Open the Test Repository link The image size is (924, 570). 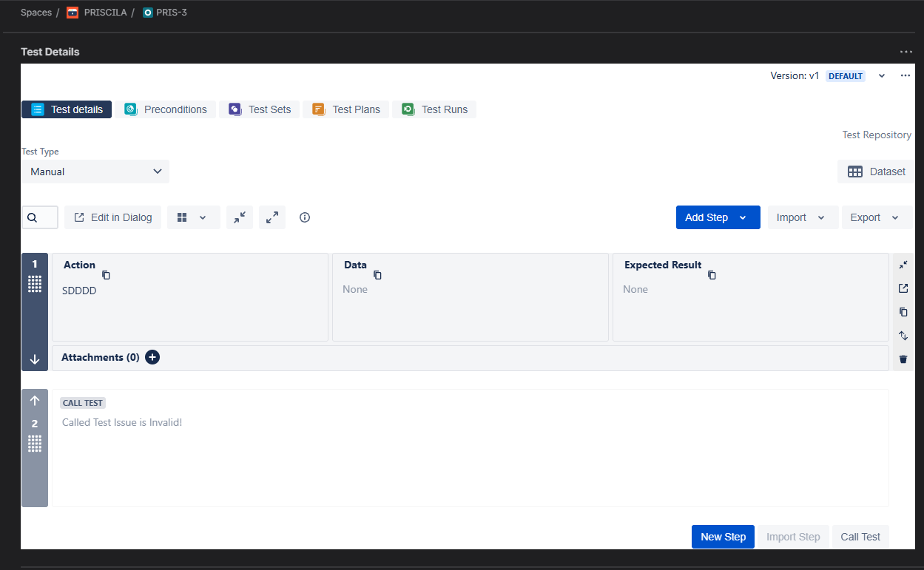[877, 135]
